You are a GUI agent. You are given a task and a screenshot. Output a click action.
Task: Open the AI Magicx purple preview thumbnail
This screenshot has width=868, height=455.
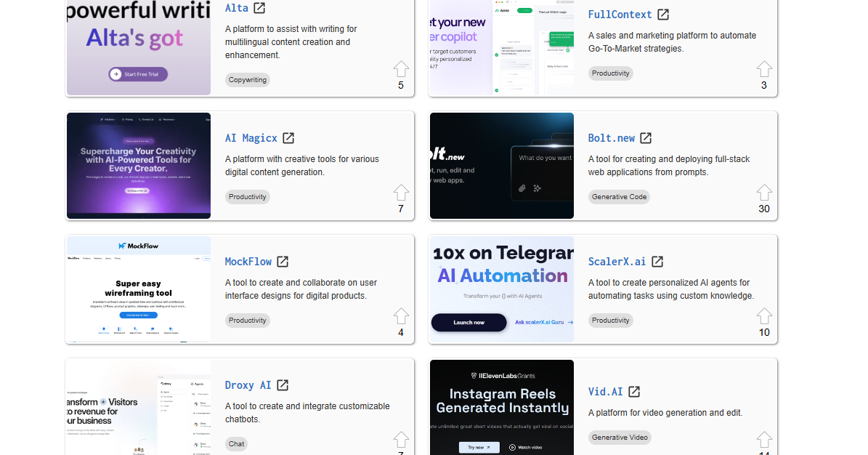(139, 166)
